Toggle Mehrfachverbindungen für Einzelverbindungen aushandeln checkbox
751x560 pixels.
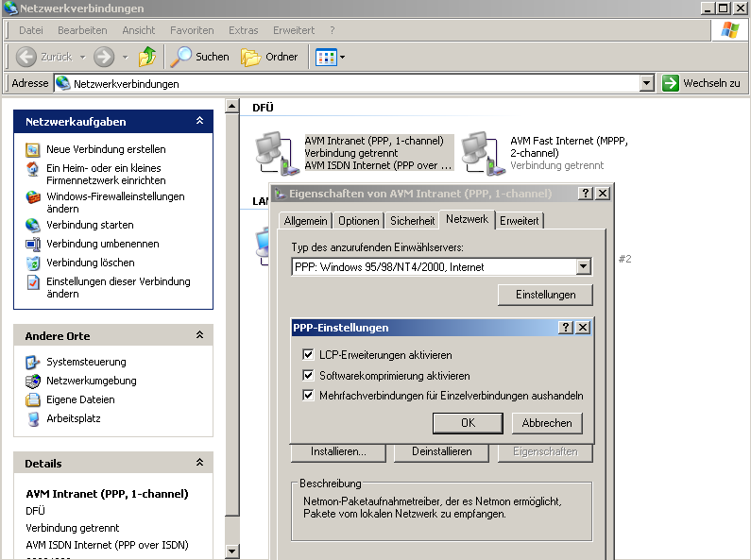308,396
